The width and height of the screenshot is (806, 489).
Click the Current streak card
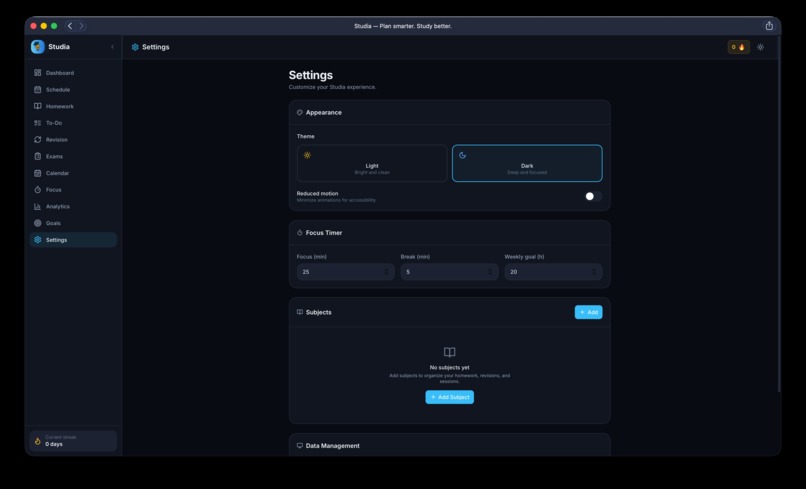[73, 441]
